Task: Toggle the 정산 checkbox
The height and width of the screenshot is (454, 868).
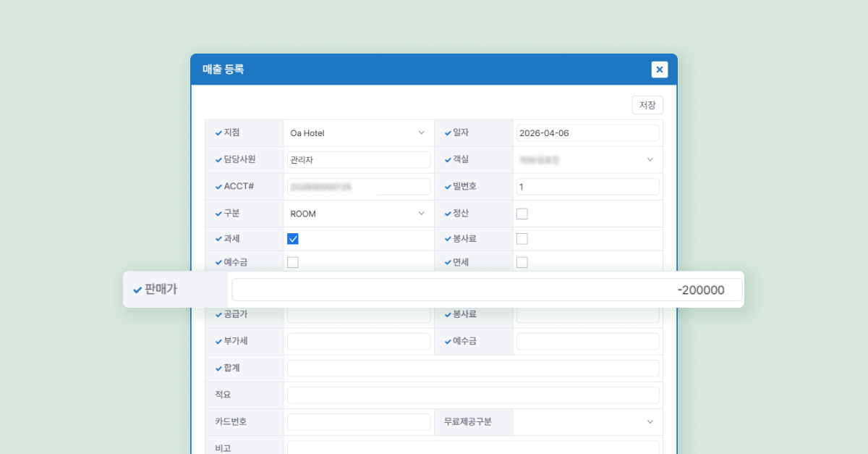Action: coord(522,214)
